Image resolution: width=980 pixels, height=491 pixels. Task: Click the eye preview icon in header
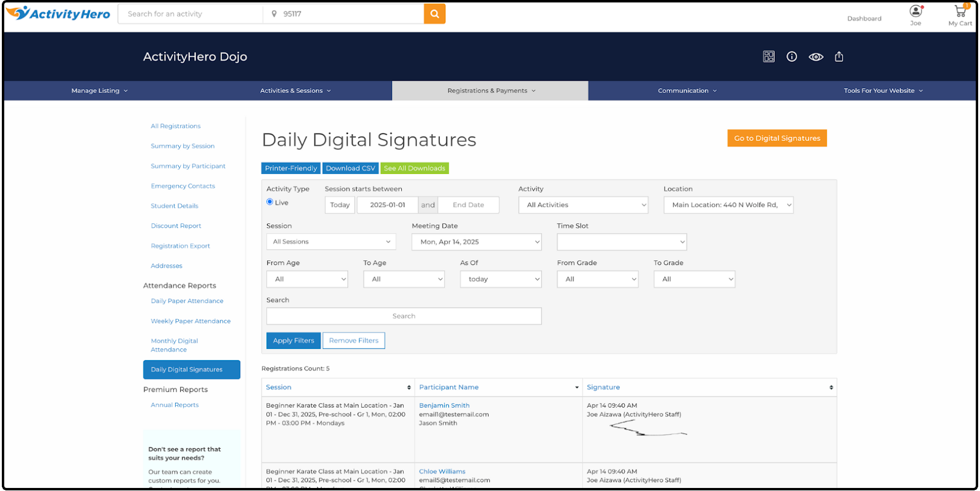pyautogui.click(x=816, y=57)
